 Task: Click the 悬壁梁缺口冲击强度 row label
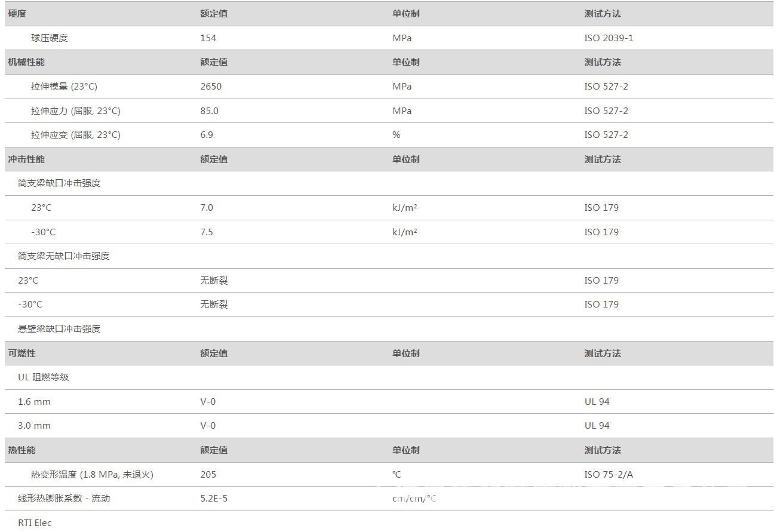[x=59, y=329]
